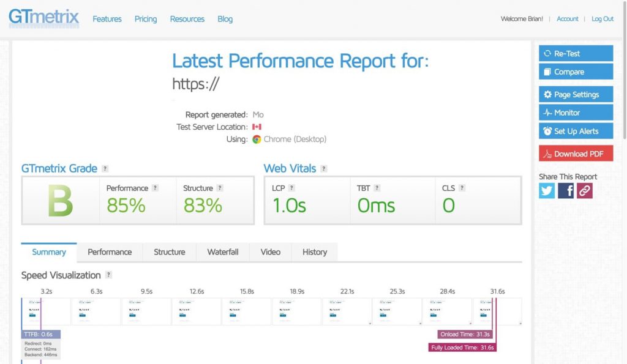The width and height of the screenshot is (627, 364).
Task: Click the Chrome (Desktop) text
Action: (x=295, y=139)
